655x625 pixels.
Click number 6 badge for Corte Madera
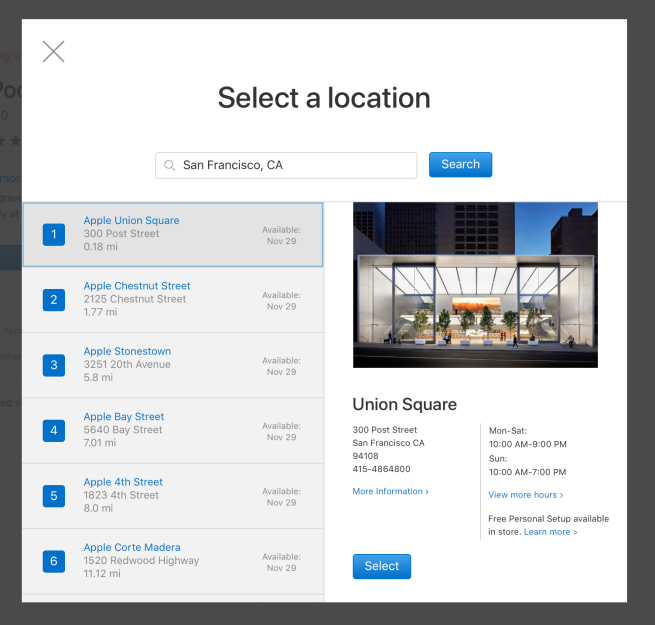(54, 561)
